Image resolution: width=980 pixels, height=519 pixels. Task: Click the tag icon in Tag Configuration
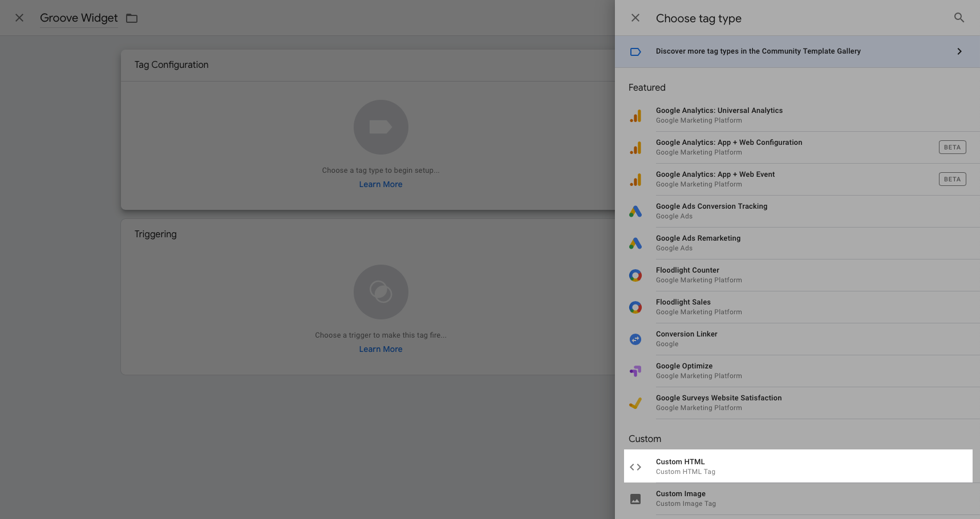pyautogui.click(x=381, y=127)
